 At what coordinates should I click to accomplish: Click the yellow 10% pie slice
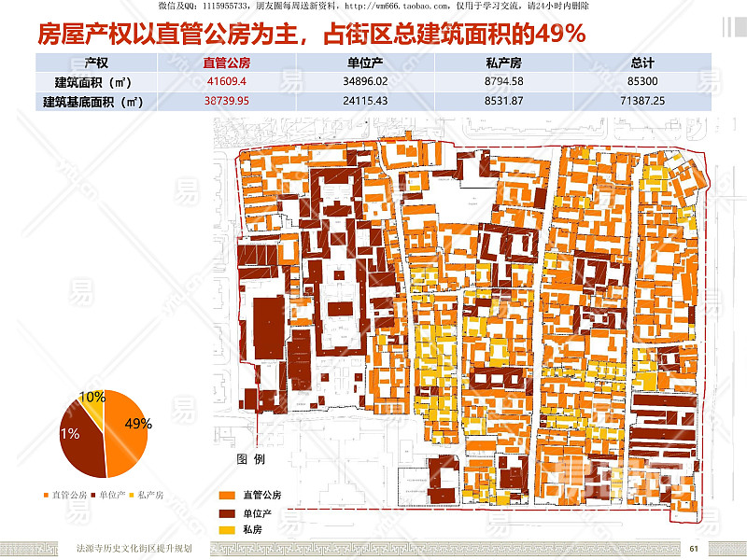pos(94,407)
